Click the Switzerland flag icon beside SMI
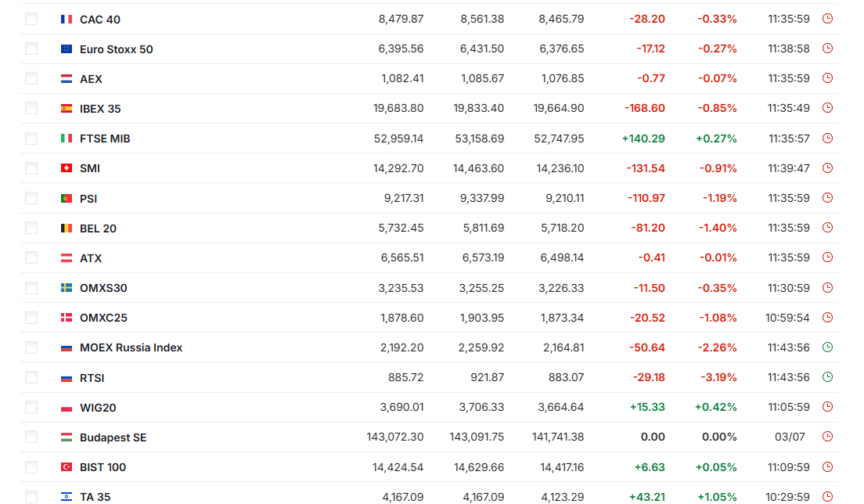The height and width of the screenshot is (504, 864). (66, 168)
